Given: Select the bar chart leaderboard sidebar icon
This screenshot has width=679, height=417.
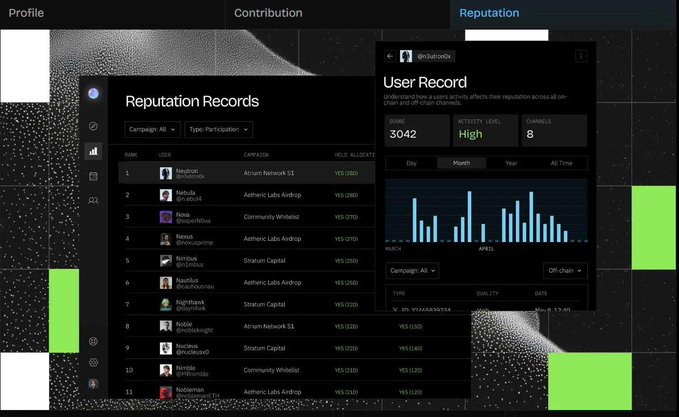Looking at the screenshot, I should coord(93,151).
